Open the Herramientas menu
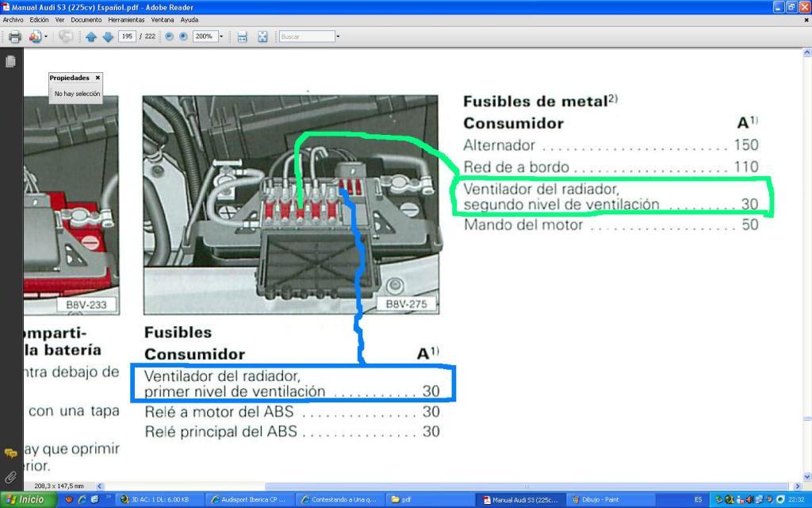The width and height of the screenshot is (812, 508). pyautogui.click(x=126, y=20)
